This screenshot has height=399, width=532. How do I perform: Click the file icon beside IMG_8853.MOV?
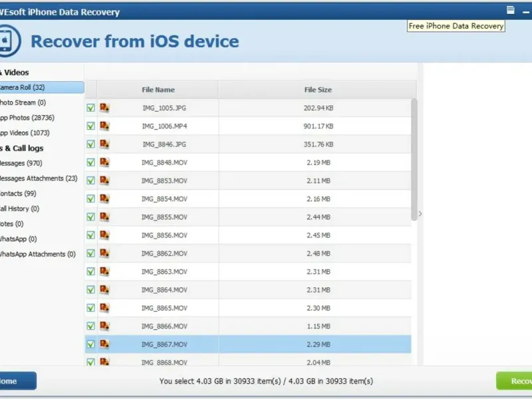(104, 180)
